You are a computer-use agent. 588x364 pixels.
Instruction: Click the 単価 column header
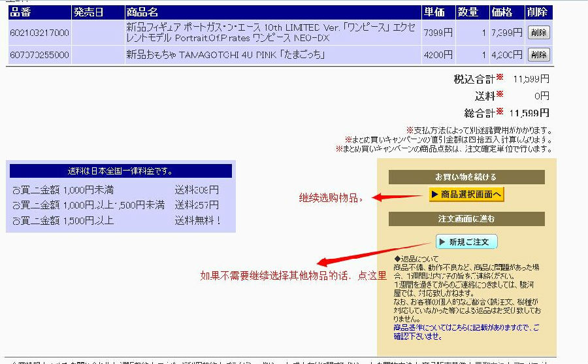pos(434,12)
